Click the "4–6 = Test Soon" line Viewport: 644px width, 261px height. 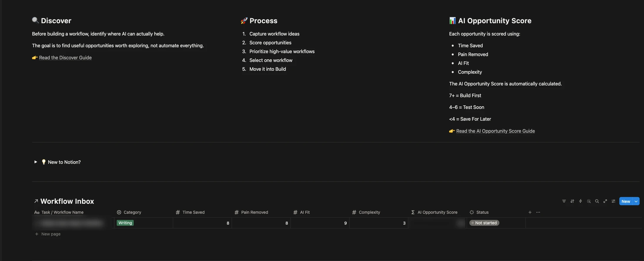tap(466, 107)
